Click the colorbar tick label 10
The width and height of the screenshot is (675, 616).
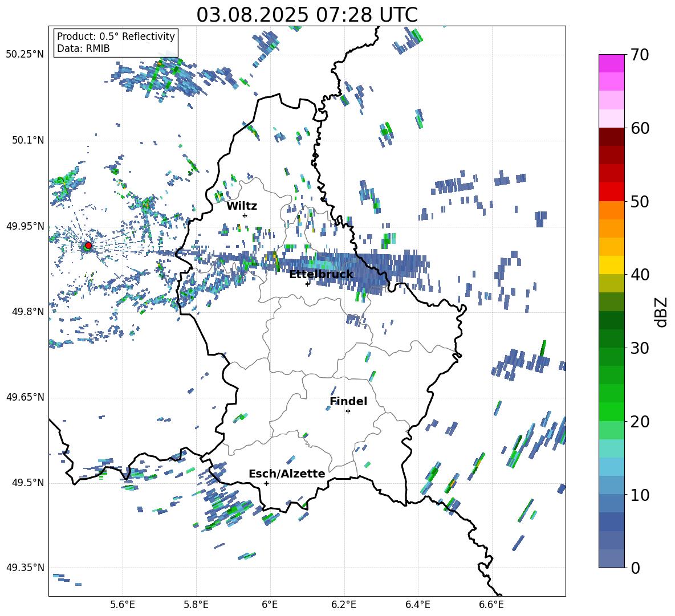point(639,495)
